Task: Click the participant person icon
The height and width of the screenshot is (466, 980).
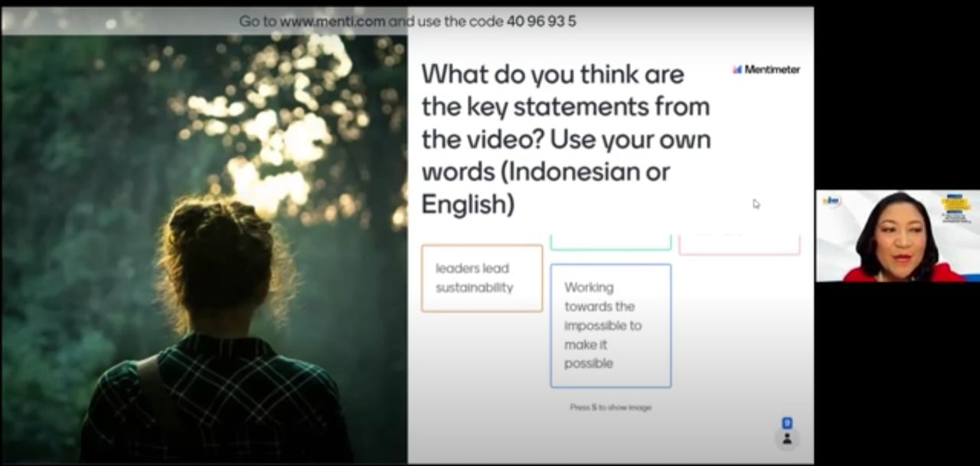Action: 787,439
